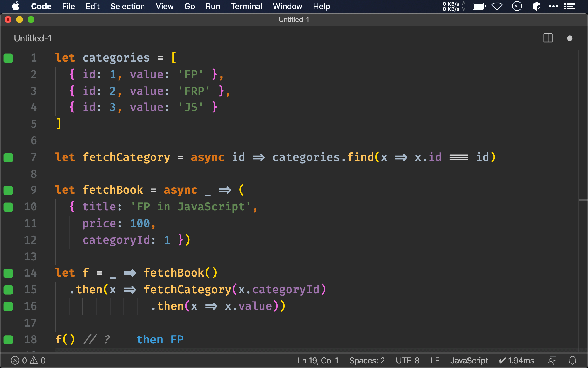Click green gutter square on line 1
Viewport: 588px width, 368px height.
(x=8, y=58)
